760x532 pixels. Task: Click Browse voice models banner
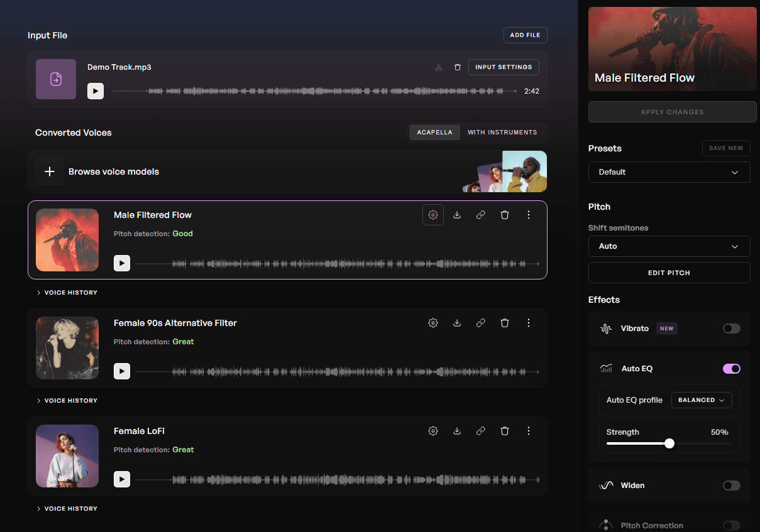(x=287, y=171)
